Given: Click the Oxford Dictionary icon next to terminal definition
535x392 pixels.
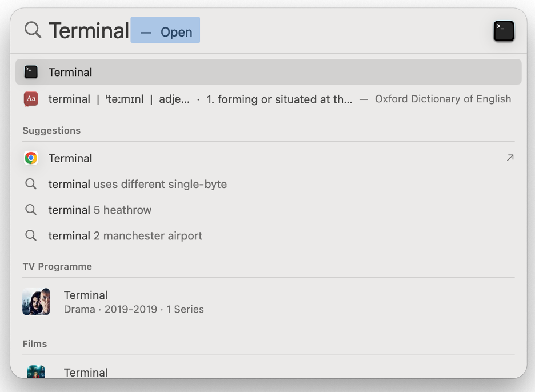Looking at the screenshot, I should 30,98.
